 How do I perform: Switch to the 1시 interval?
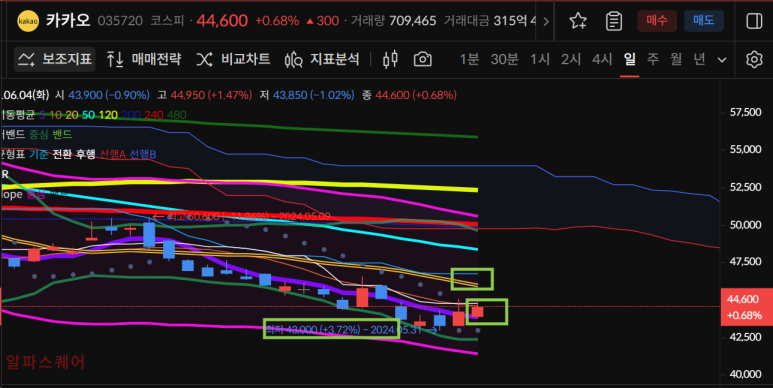tap(540, 60)
